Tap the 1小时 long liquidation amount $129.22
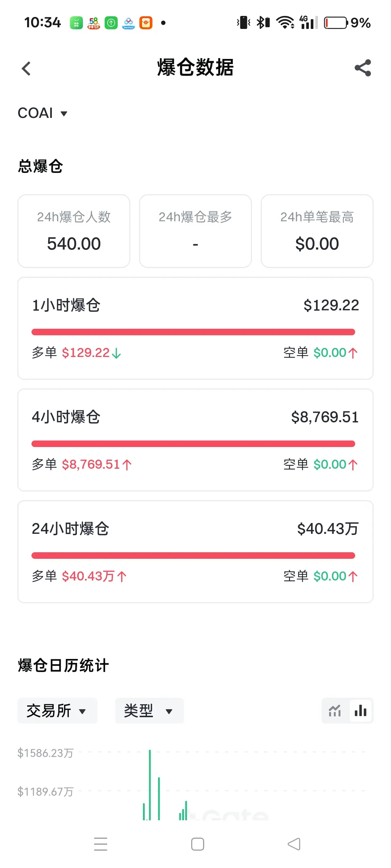391x868 pixels. point(86,353)
